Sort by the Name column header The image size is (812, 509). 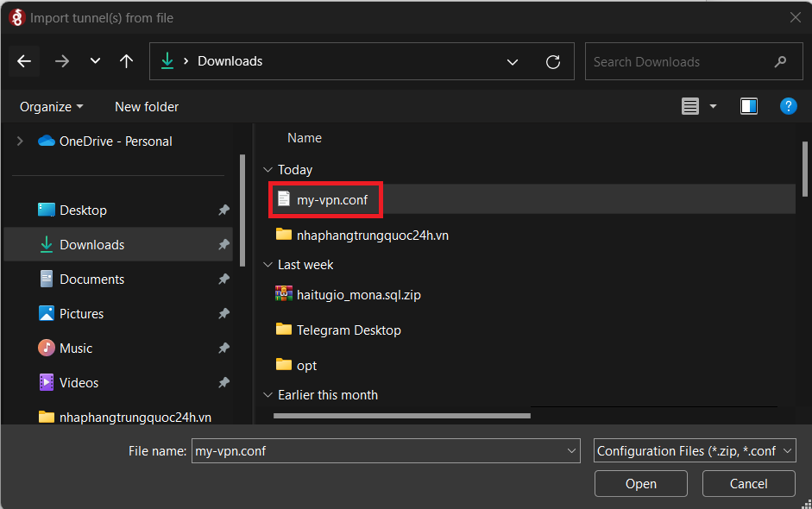coord(305,138)
